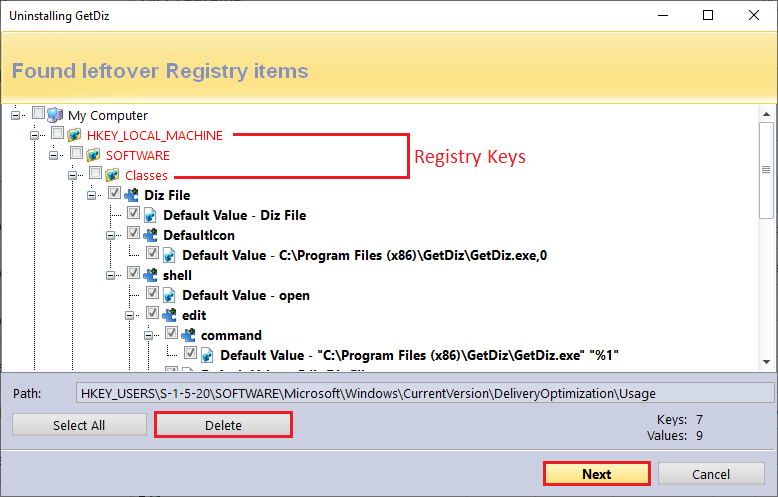
Task: Collapse the command node
Action: pos(148,336)
